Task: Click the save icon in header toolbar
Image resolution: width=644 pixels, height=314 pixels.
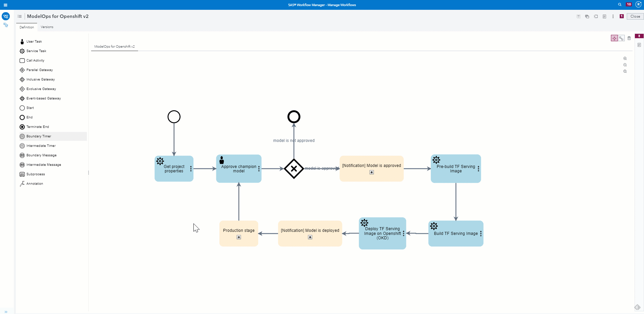Action: (579, 17)
